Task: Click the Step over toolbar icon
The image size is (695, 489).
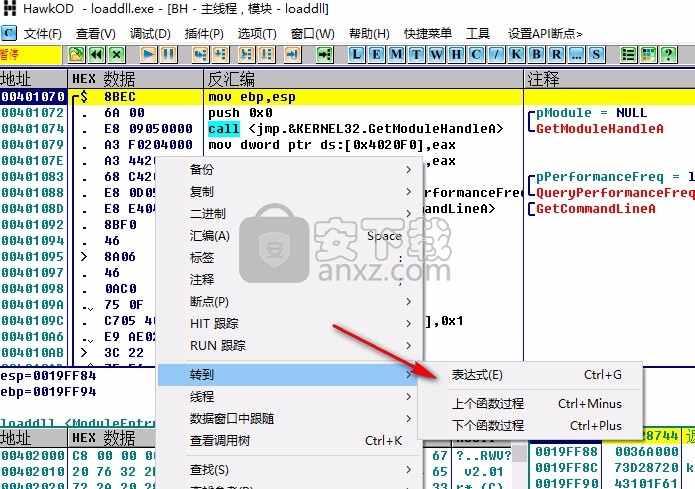Action: (x=221, y=55)
